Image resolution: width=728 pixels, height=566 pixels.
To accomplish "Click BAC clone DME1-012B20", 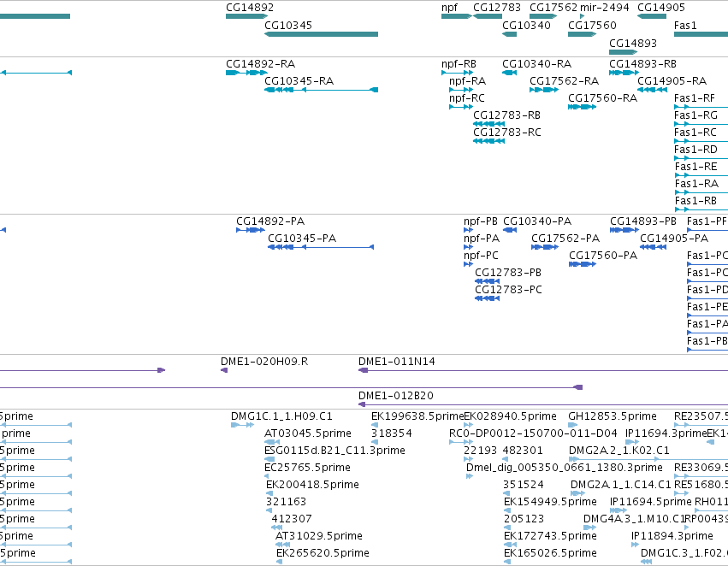I will pyautogui.click(x=395, y=396).
